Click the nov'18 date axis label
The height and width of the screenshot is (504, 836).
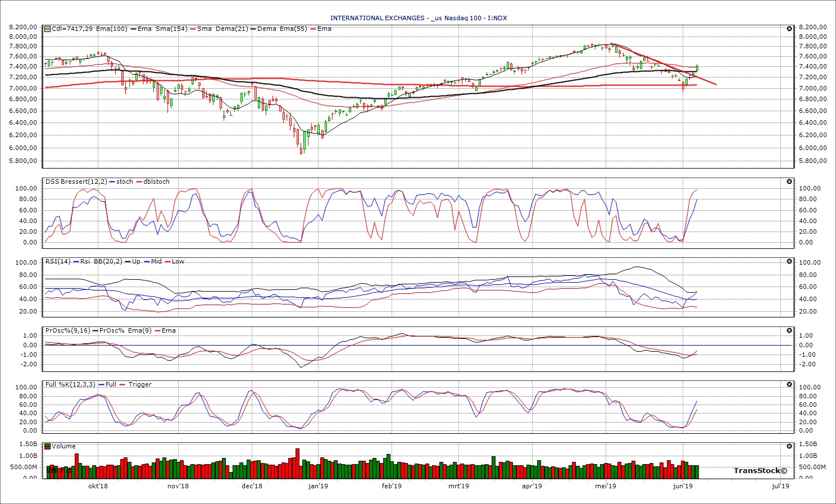coord(178,486)
